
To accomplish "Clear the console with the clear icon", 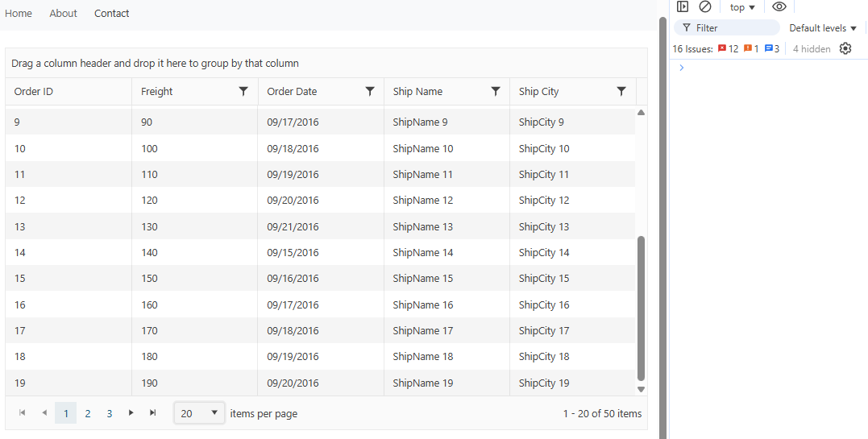I will (x=705, y=7).
